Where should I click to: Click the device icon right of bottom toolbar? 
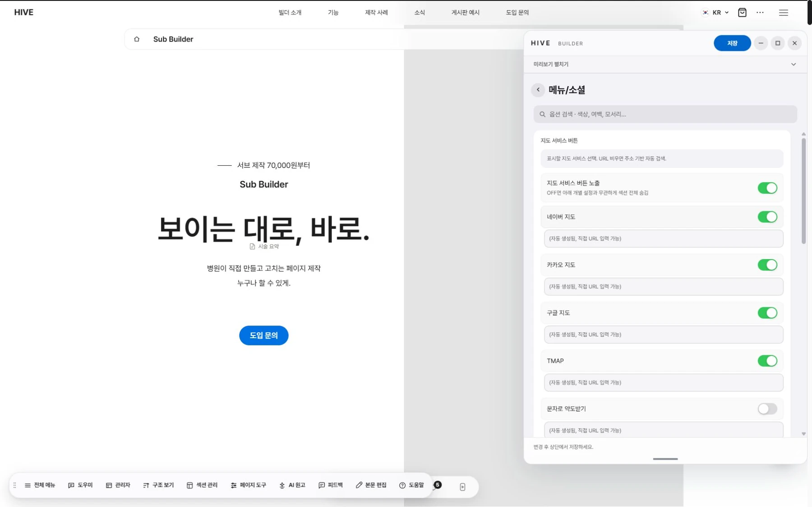click(x=462, y=487)
